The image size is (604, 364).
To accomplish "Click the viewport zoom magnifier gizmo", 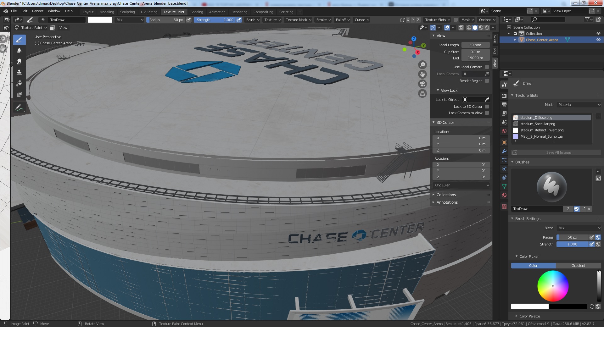I will [x=422, y=65].
